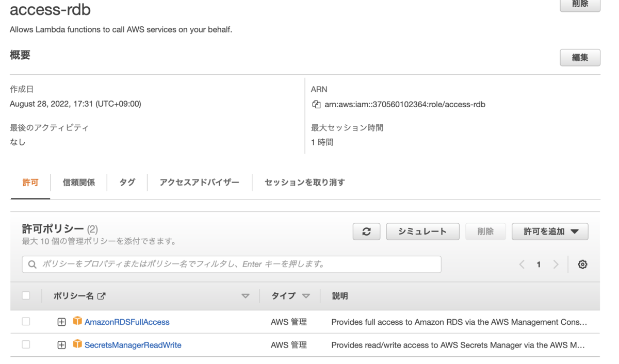Screen dimensions: 619x364
Task: Tick the select-all policies header checkbox
Action: 26,295
